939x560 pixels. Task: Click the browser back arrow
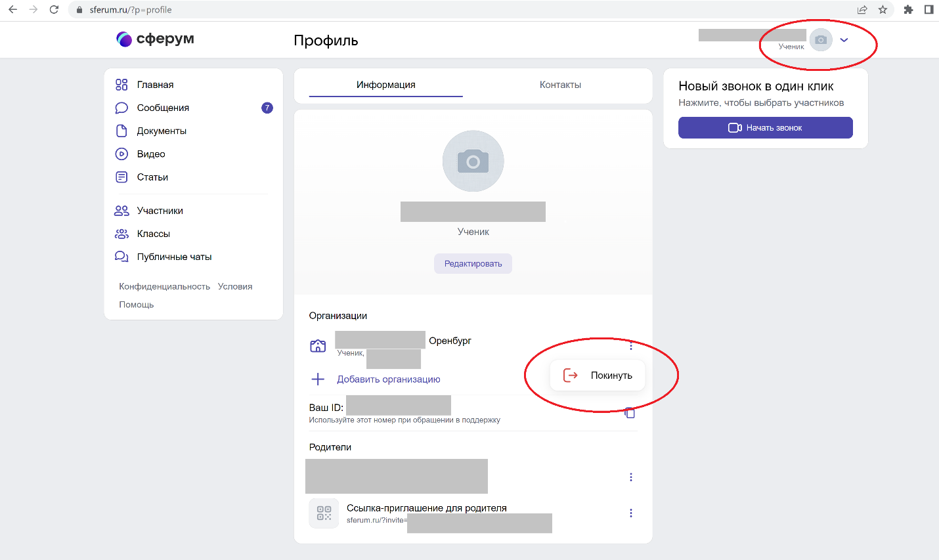pos(12,10)
